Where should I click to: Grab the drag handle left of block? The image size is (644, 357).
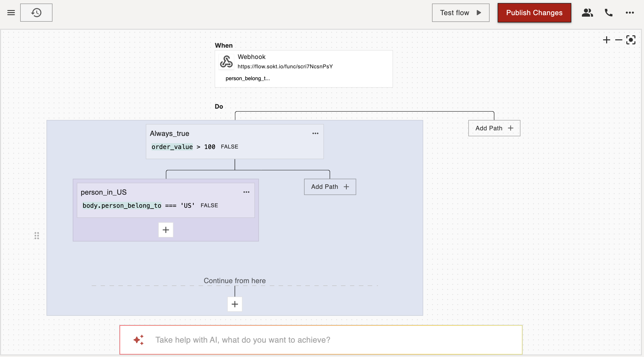coord(37,235)
